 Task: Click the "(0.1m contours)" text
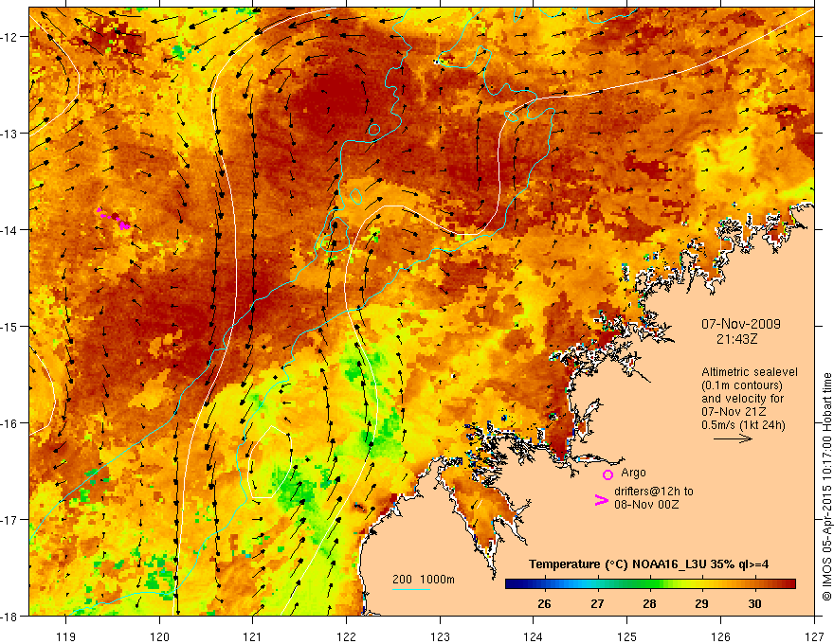click(x=742, y=385)
